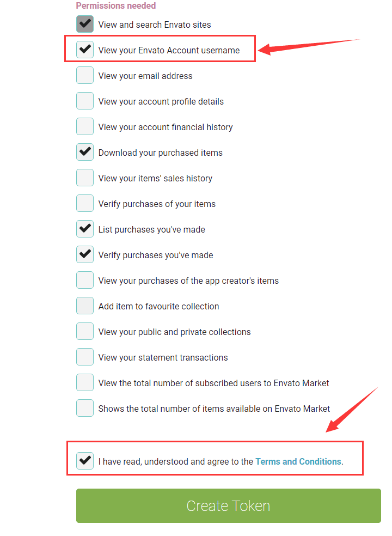Uncheck "View and search Envato sites" permission
This screenshot has width=392, height=536.
point(85,24)
